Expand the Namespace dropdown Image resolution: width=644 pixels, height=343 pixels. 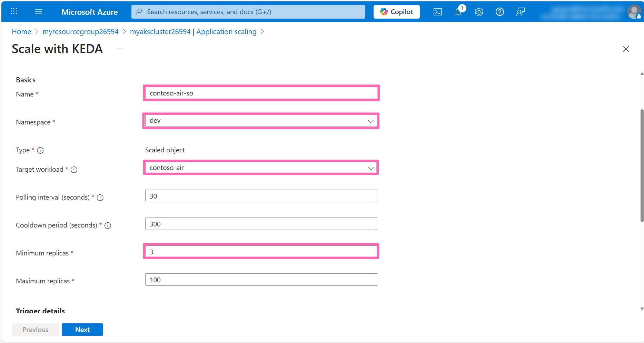pos(370,121)
